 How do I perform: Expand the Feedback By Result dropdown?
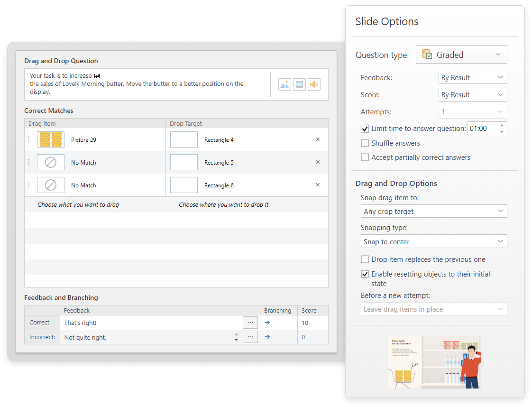472,78
